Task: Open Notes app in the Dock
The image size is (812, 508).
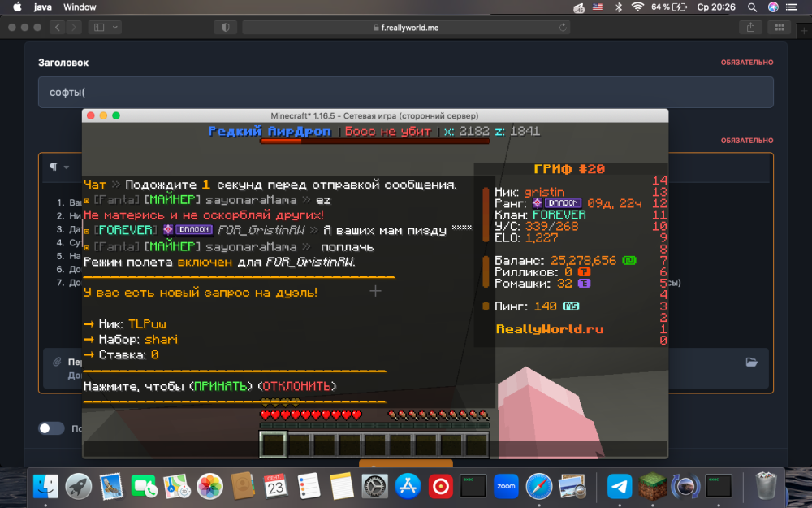Action: point(341,487)
